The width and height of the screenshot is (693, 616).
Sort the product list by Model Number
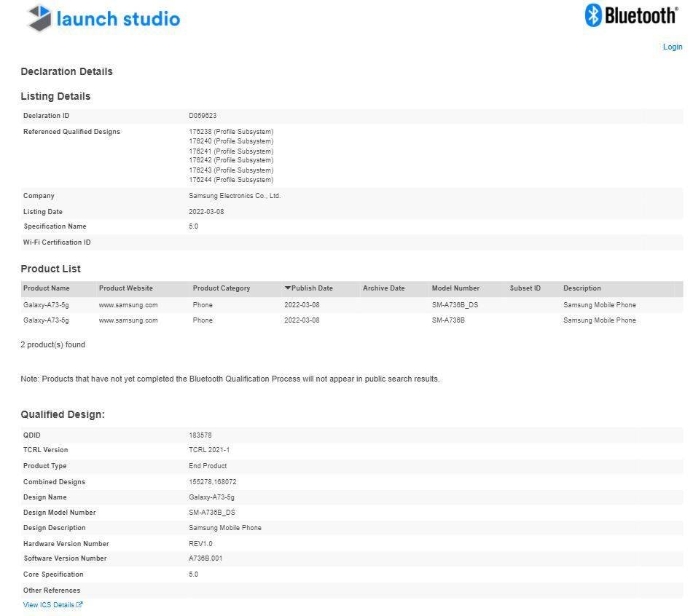click(x=456, y=288)
